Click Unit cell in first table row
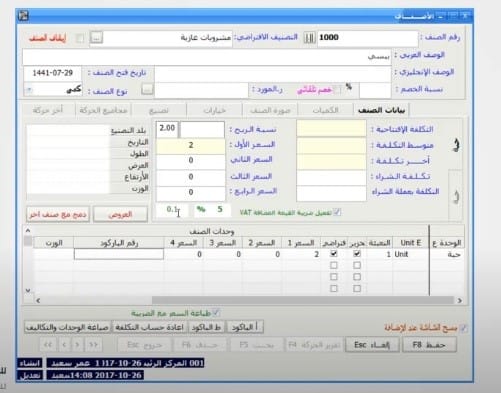The height and width of the screenshot is (393, 501). pos(410,254)
